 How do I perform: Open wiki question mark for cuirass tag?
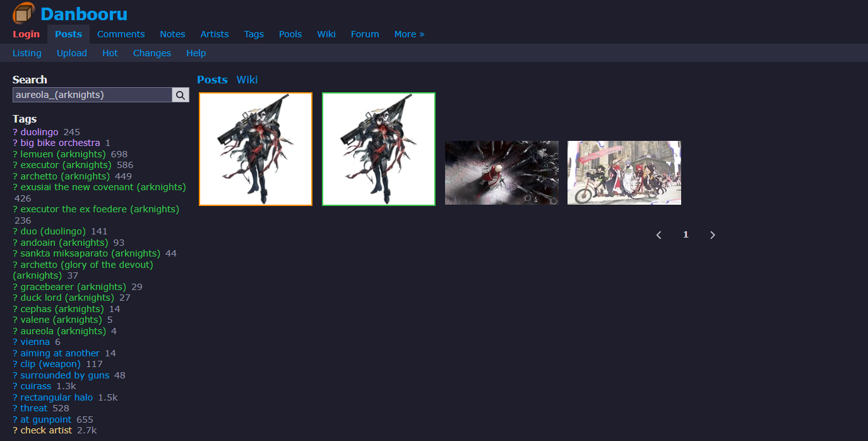15,386
